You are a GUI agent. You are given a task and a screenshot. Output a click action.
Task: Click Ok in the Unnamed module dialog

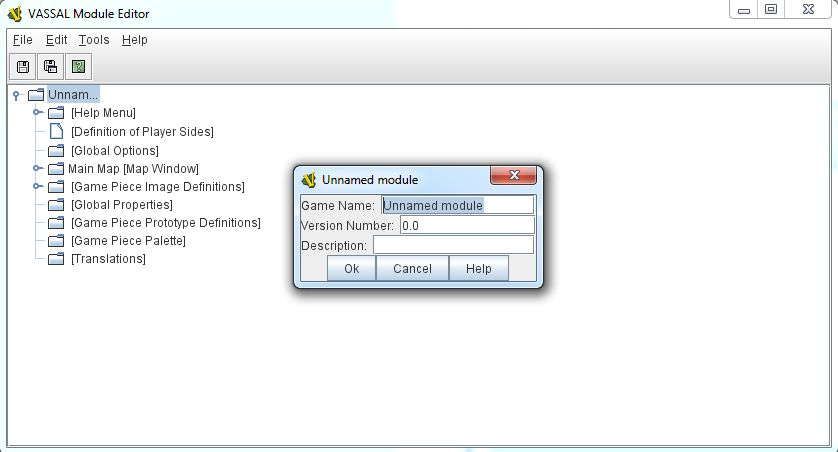coord(351,268)
